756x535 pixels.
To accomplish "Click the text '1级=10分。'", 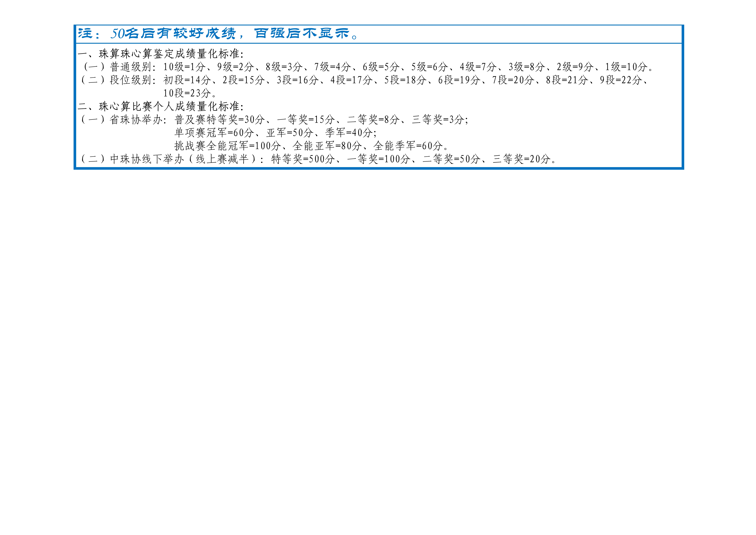I will (629, 67).
